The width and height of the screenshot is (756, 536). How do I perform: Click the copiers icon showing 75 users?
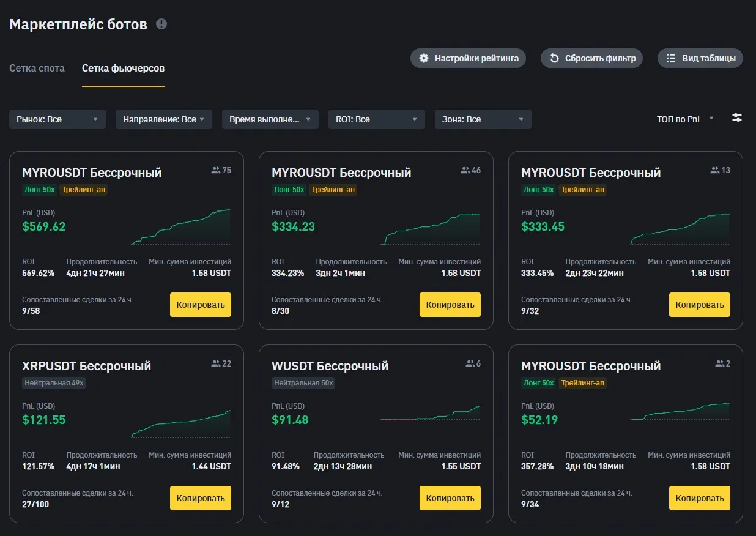pos(215,171)
